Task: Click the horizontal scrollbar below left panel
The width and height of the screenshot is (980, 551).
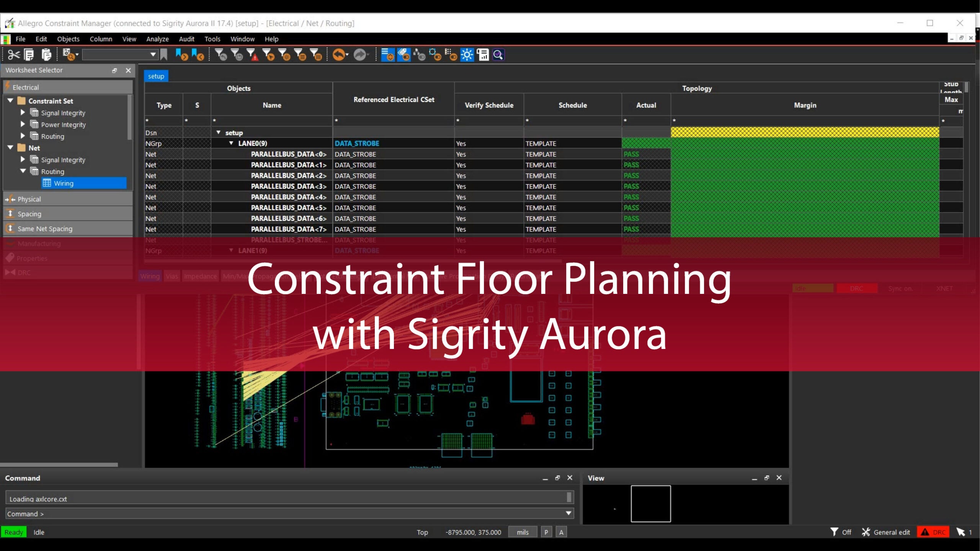Action: tap(59, 465)
